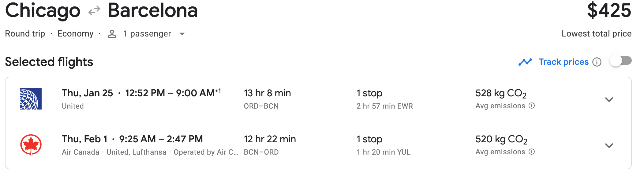Expand the Air Canada BCN–ORD flight details
644x181 pixels.
(609, 145)
